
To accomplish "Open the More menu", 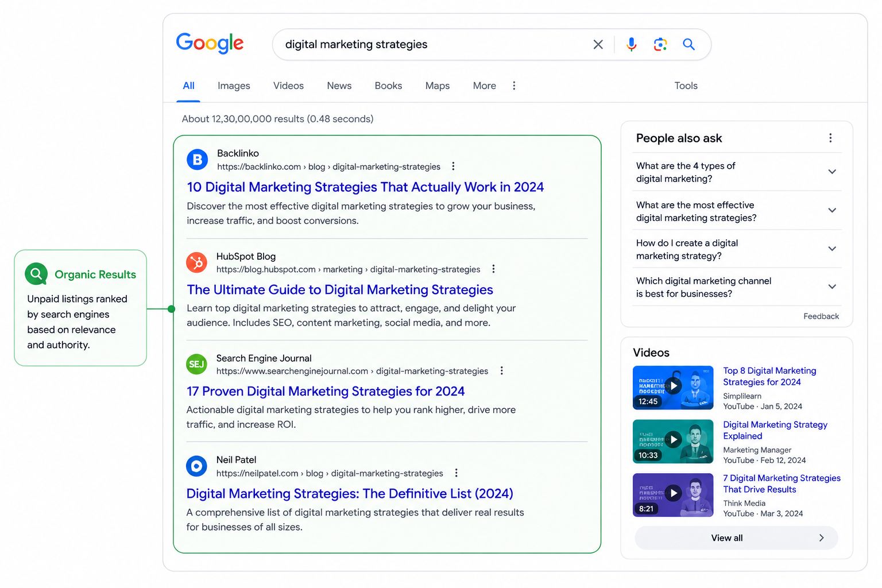I will pos(484,86).
